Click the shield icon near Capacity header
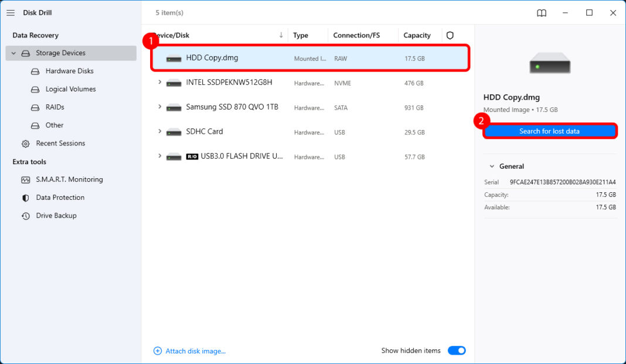This screenshot has width=626, height=364. click(450, 35)
